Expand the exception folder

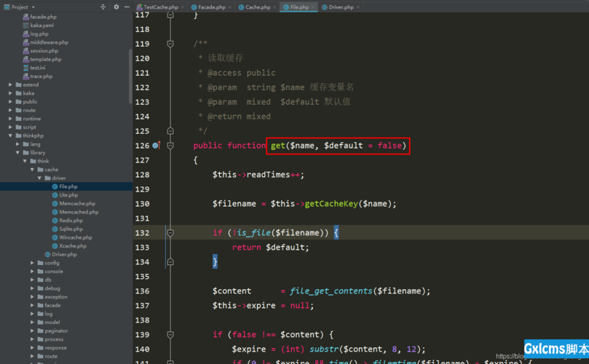click(x=32, y=297)
